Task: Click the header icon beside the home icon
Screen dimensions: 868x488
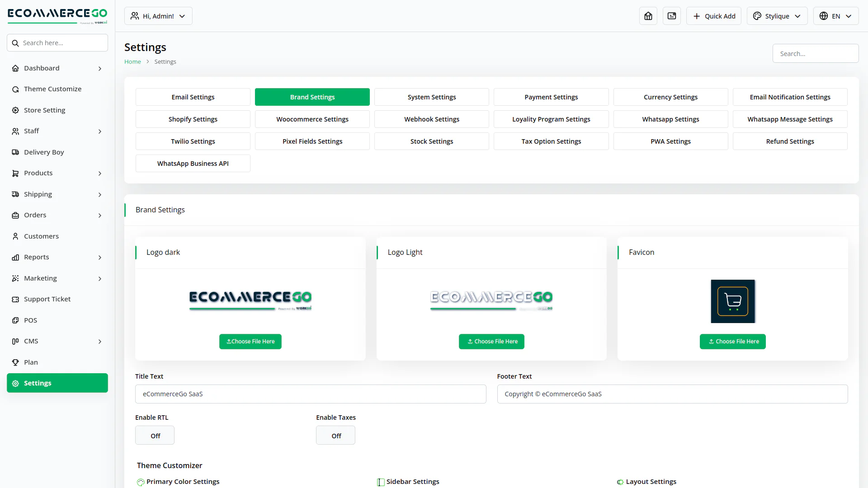Action: [671, 16]
